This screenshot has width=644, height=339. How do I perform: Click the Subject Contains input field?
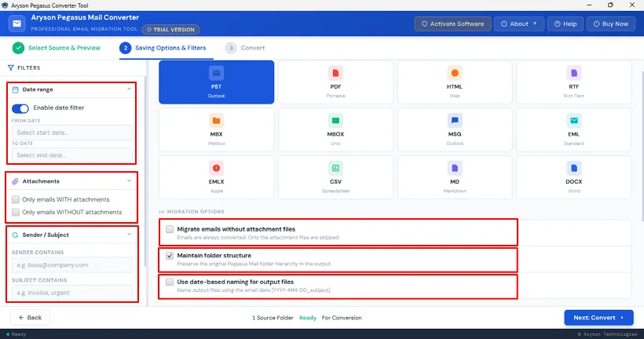click(72, 293)
